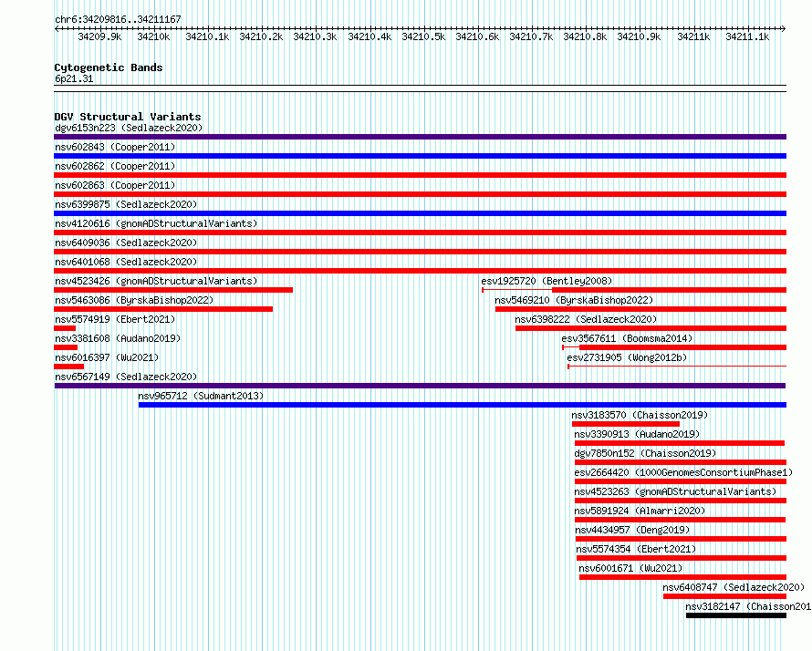Click the red bar under esv1925720

coord(669,290)
